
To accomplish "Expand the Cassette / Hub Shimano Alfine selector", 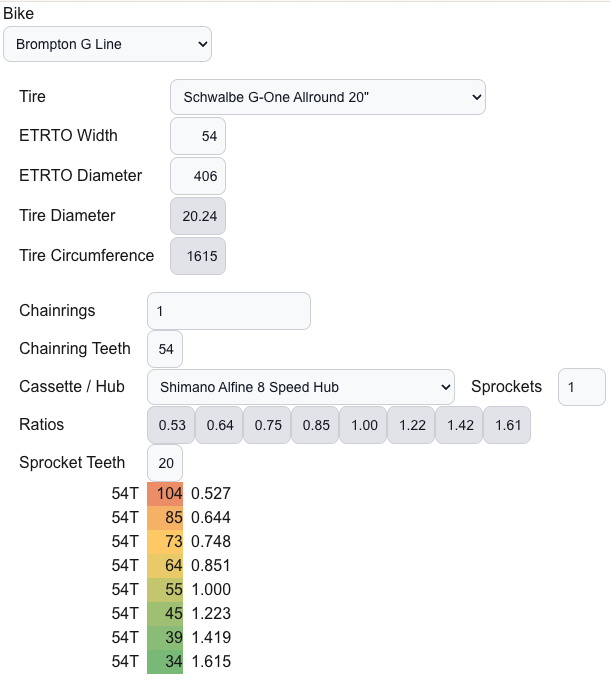I will tap(301, 387).
